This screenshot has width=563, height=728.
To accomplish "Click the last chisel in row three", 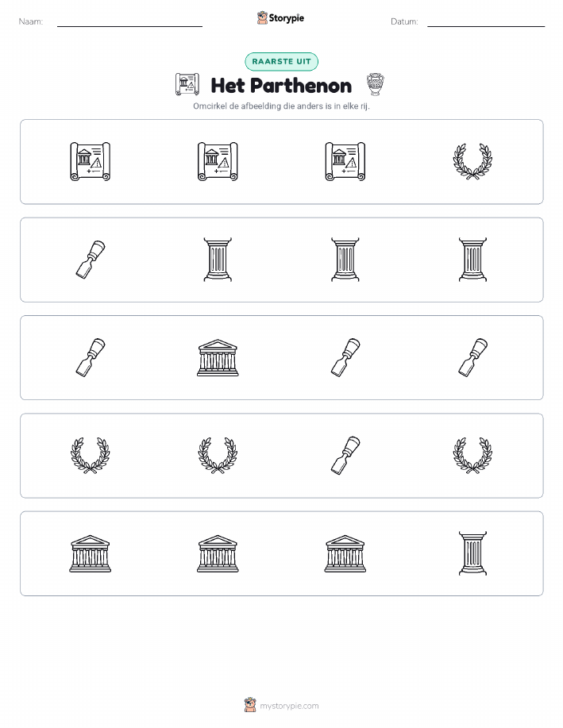I will 472,357.
